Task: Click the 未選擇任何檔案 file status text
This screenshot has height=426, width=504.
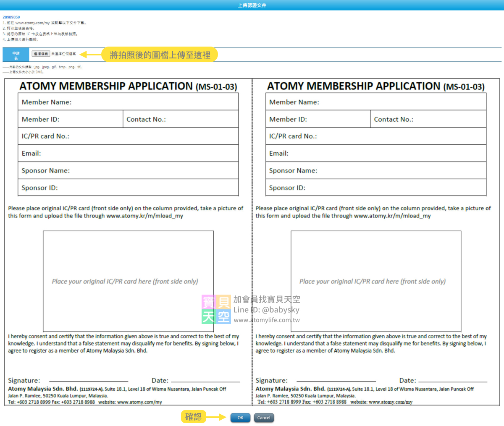Action: pyautogui.click(x=64, y=54)
